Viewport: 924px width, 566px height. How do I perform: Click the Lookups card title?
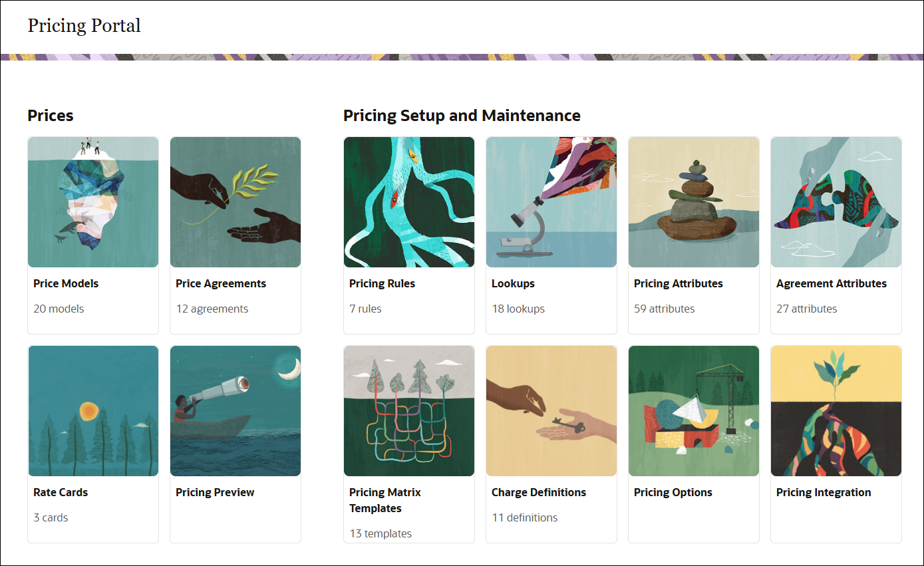(x=512, y=283)
